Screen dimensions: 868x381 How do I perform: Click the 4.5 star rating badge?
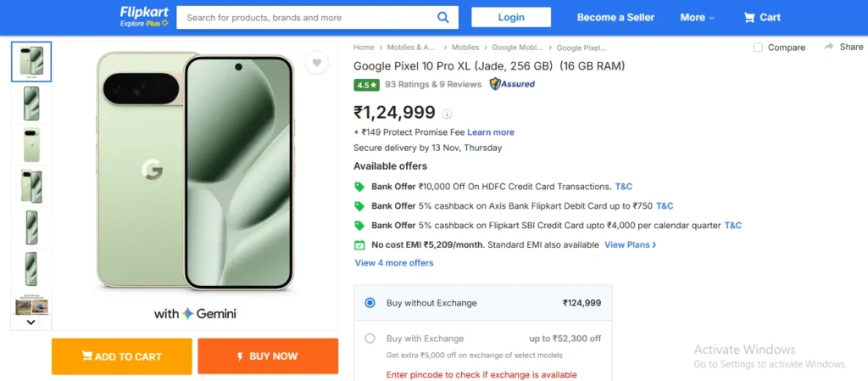(x=366, y=85)
